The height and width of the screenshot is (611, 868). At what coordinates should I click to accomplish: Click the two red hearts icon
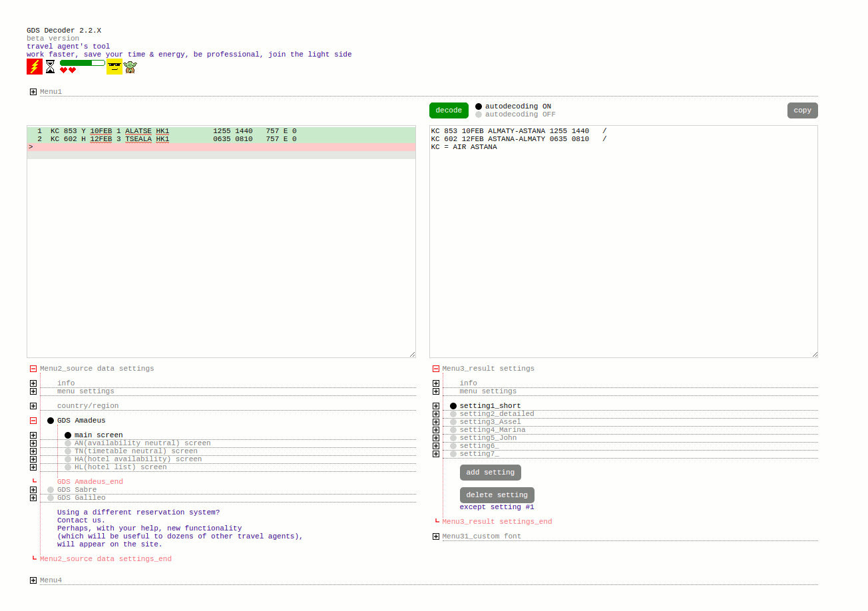tap(69, 69)
